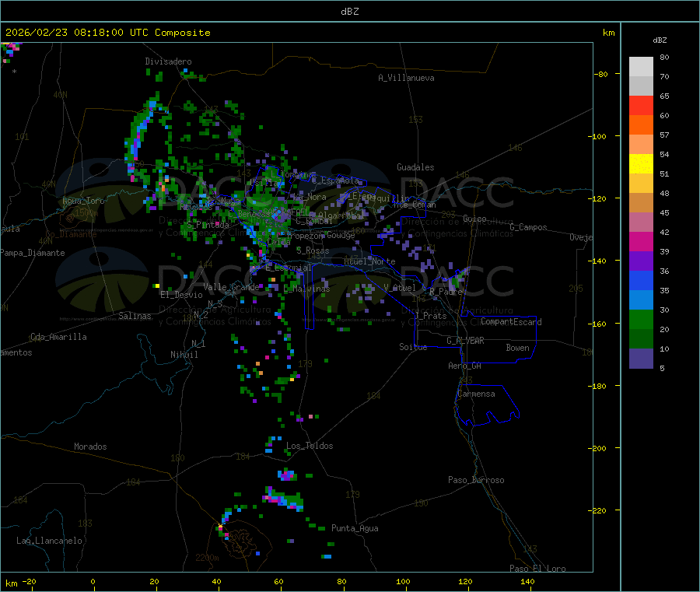Click the Valle_Grande label

pos(231,286)
